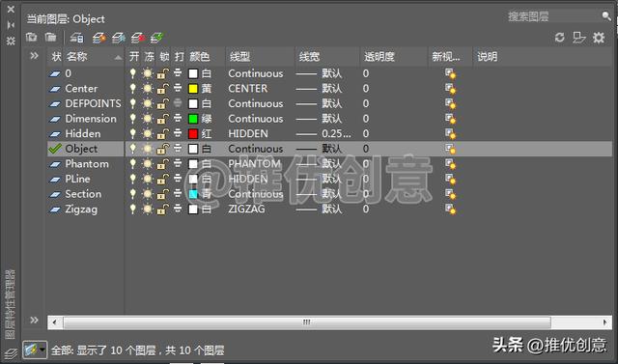Image resolution: width=618 pixels, height=364 pixels.
Task: Open the invert filter dropdown at bottom left
Action: point(35,350)
